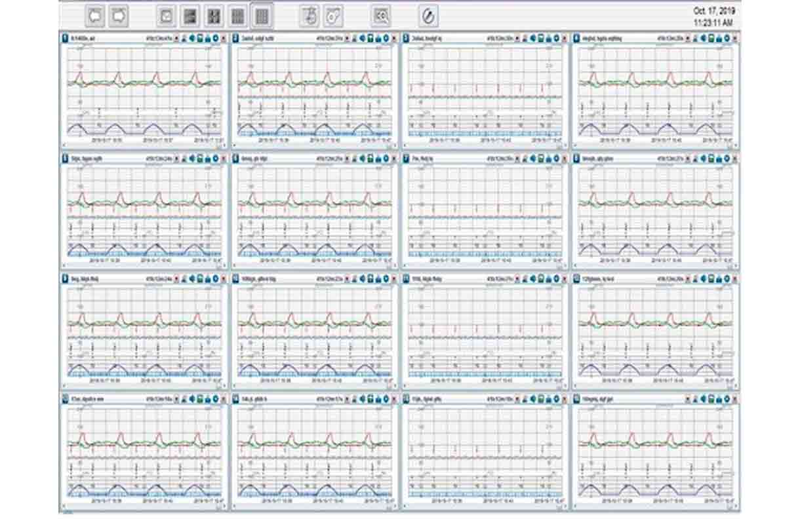This screenshot has height=532, width=800.
Task: Click the monitor device icon in panel 1 header
Action: pyautogui.click(x=200, y=38)
